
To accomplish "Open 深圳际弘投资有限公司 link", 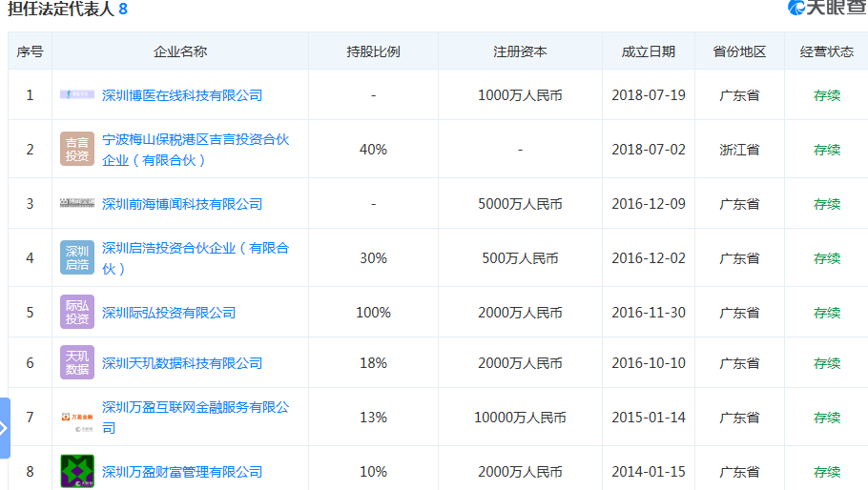I will pyautogui.click(x=168, y=313).
